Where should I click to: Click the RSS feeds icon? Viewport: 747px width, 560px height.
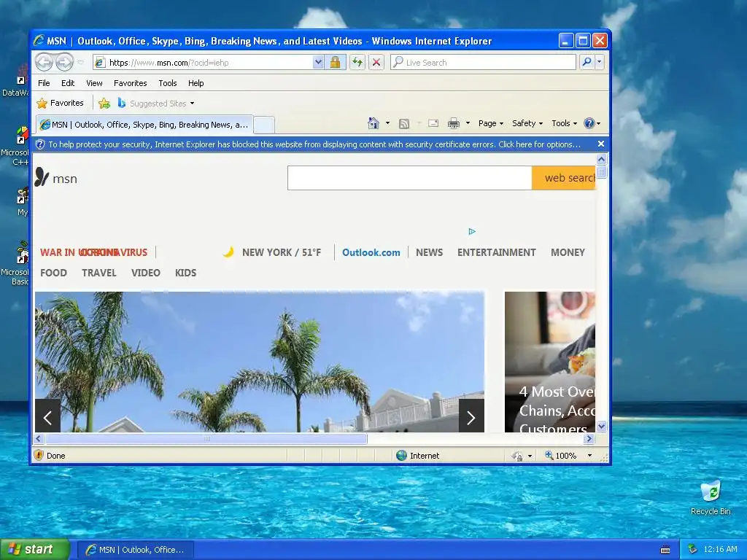404,124
